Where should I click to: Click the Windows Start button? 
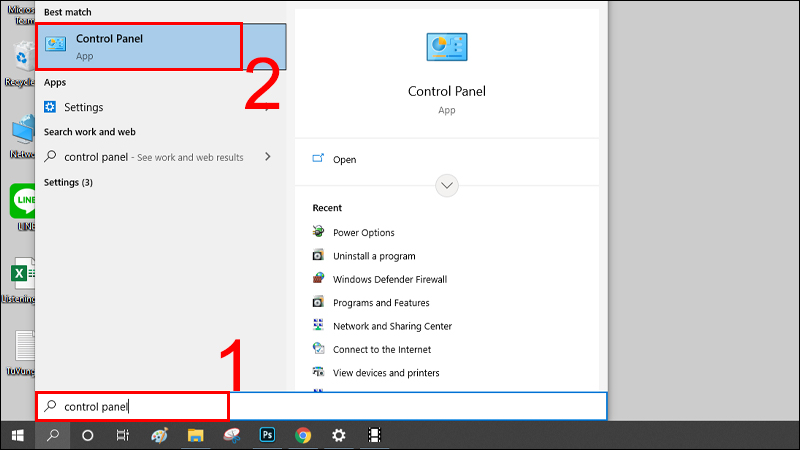[17, 435]
